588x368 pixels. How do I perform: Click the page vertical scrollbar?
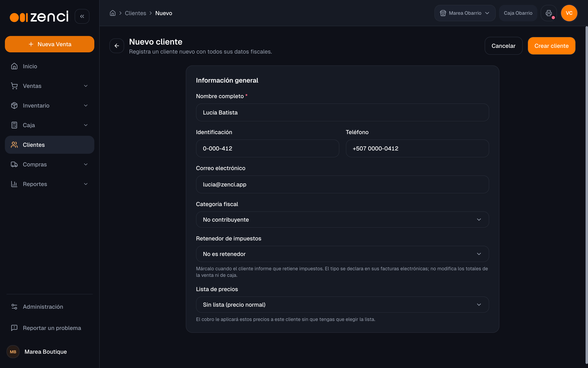click(587, 195)
